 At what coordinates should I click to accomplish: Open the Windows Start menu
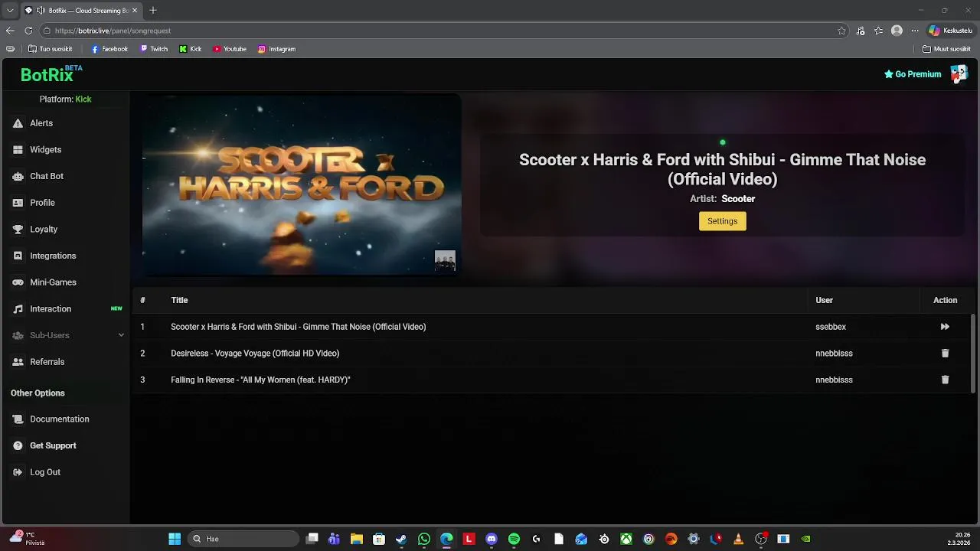tap(175, 539)
